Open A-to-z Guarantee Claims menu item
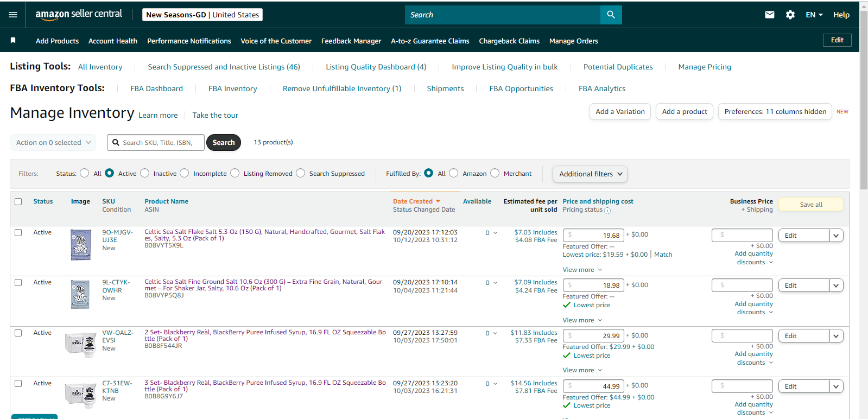This screenshot has width=868, height=419. (x=430, y=41)
